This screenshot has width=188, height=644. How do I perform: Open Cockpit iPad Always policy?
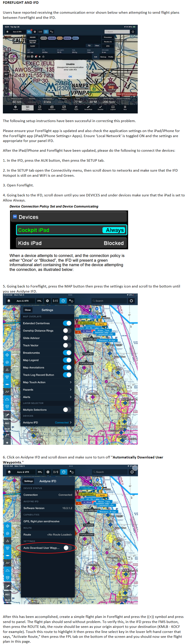[x=71, y=230]
